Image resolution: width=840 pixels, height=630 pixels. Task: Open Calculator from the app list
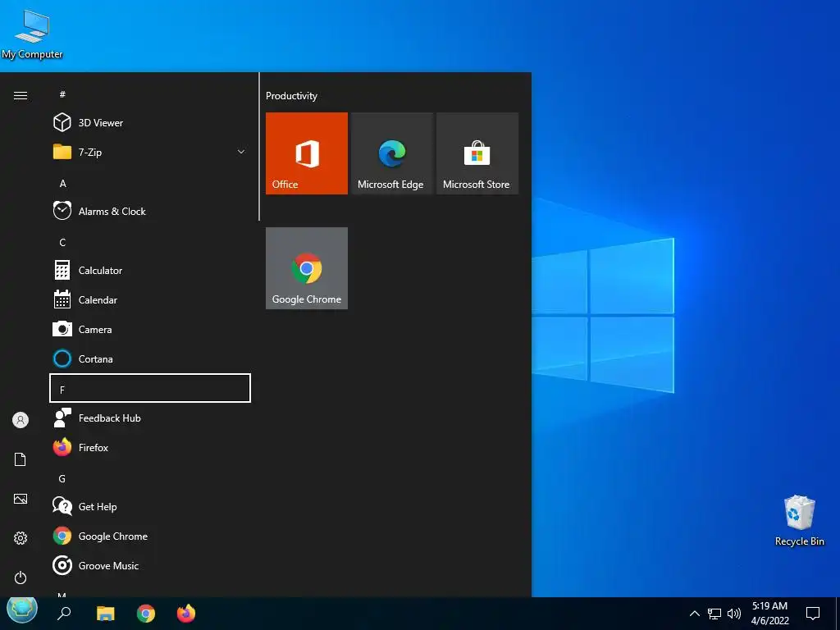(x=150, y=271)
